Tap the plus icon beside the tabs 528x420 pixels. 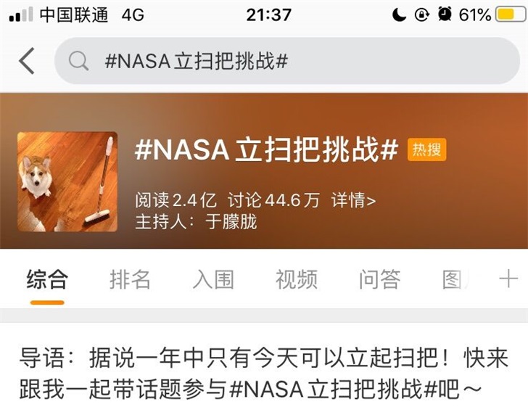508,279
